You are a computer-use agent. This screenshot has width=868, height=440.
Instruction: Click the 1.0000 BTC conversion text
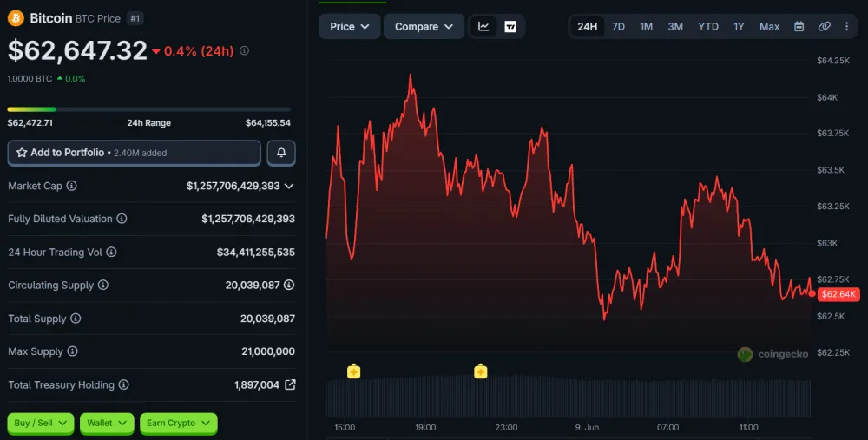[30, 79]
